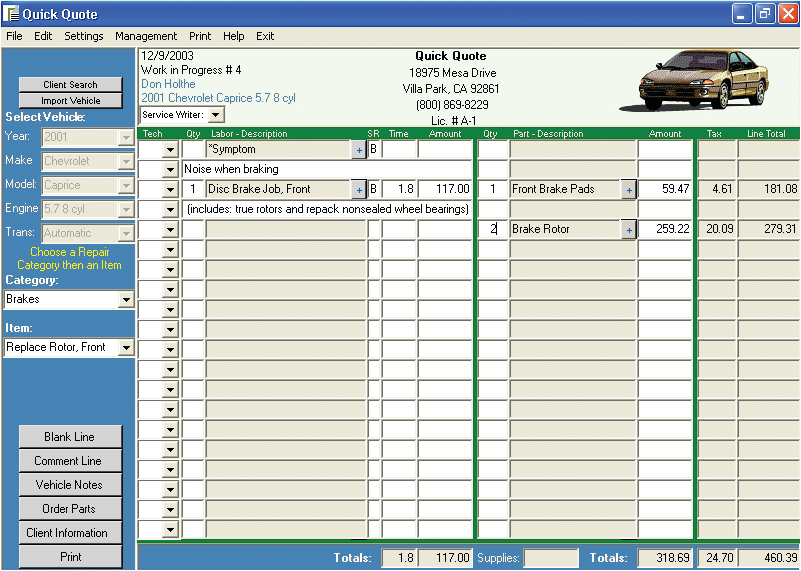The height and width of the screenshot is (571, 801).
Task: Open Tech dropdown on the *Symptom row
Action: click(x=171, y=150)
